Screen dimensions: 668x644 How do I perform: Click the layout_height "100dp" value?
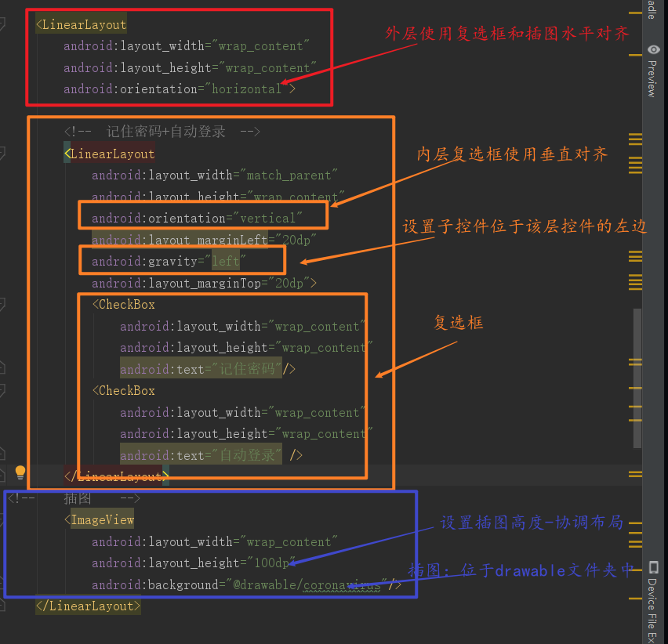tap(271, 563)
